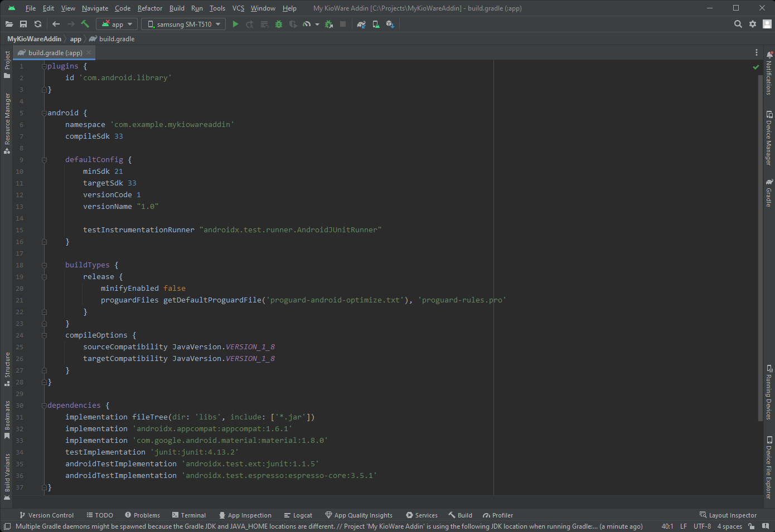Open Device Manager toolbar icon
Viewport: 775px width, 532px height.
376,24
